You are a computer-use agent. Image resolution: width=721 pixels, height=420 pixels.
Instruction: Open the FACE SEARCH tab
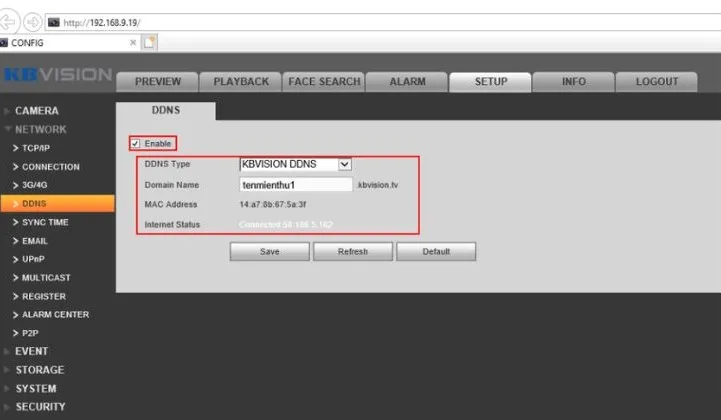(324, 81)
